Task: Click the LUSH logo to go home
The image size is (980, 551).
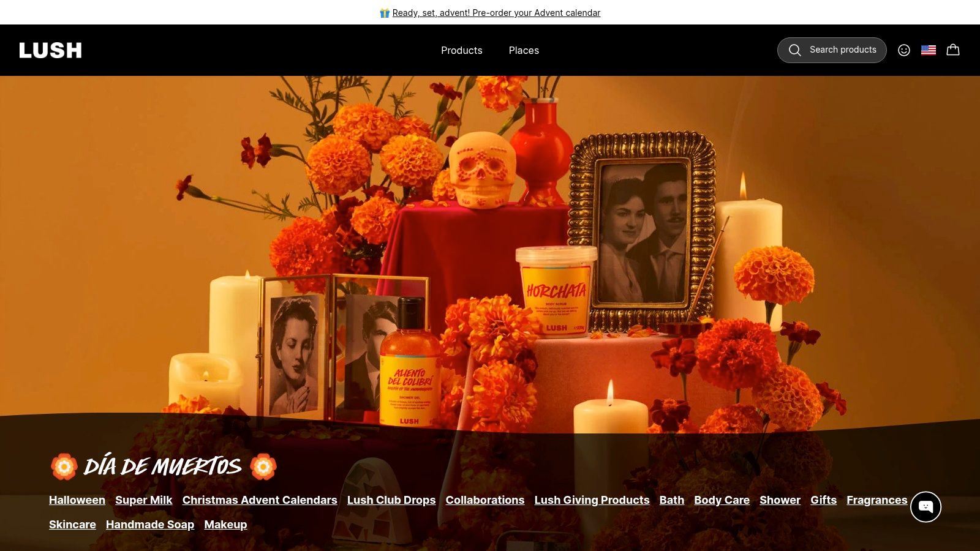Action: (x=50, y=50)
